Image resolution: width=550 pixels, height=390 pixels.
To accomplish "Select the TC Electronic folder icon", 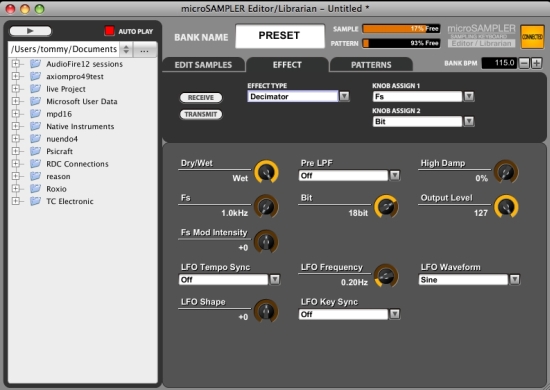I will tap(35, 201).
